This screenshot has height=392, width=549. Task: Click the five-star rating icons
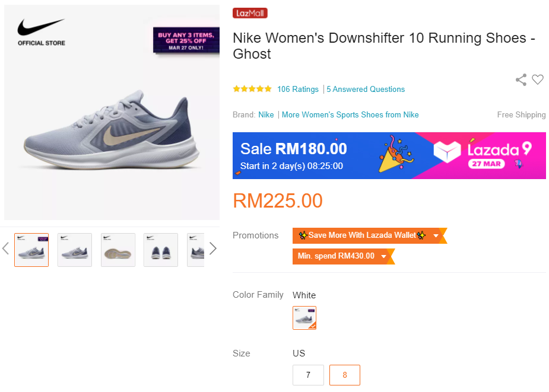(252, 89)
